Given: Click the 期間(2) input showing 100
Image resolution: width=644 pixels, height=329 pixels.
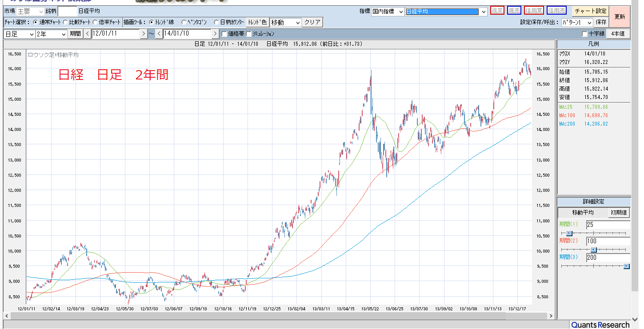Looking at the screenshot, I should (x=608, y=241).
